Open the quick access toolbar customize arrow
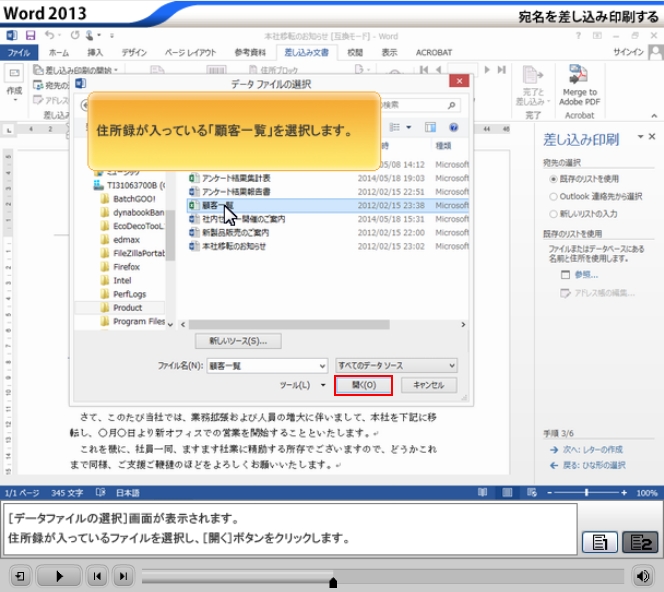 point(112,36)
